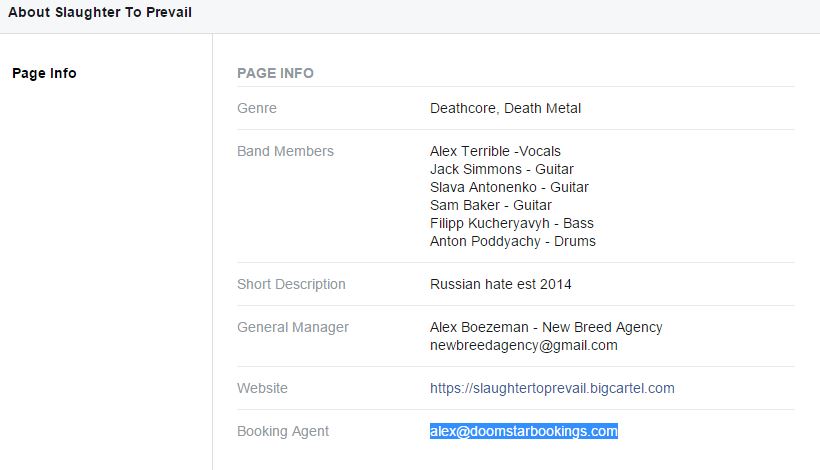Click the highlighted alex@doomstarbookings.com email
820x470 pixels.
point(524,431)
